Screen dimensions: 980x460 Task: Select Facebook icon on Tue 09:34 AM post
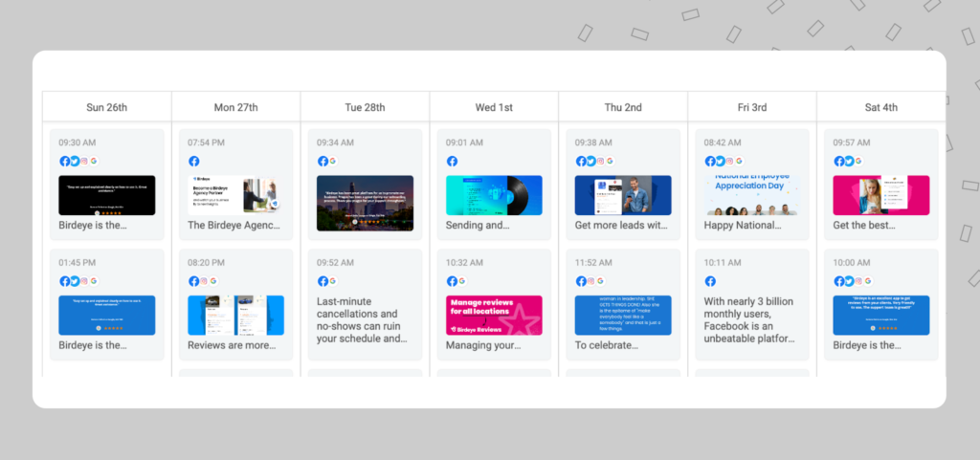click(323, 161)
